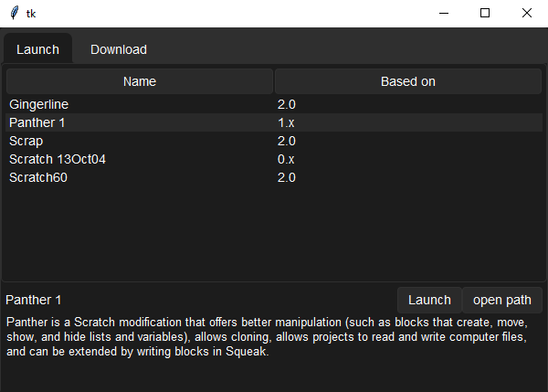Click the 2.0 value in Gingerline's row
Screen dimensions: 548x392
tap(286, 104)
